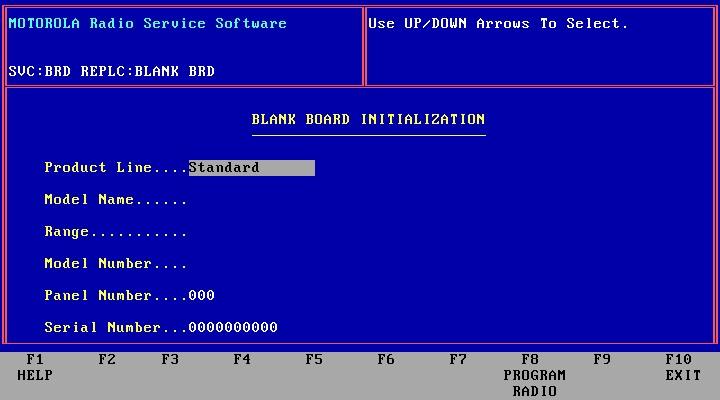Viewport: 720px width, 400px height.
Task: Click the F9 function key slot
Action: point(602,359)
